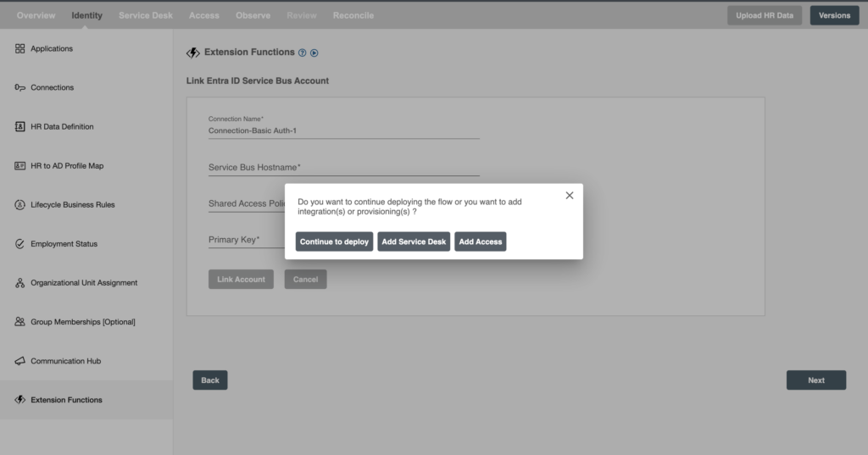Focus the Primary Key field

pos(247,240)
